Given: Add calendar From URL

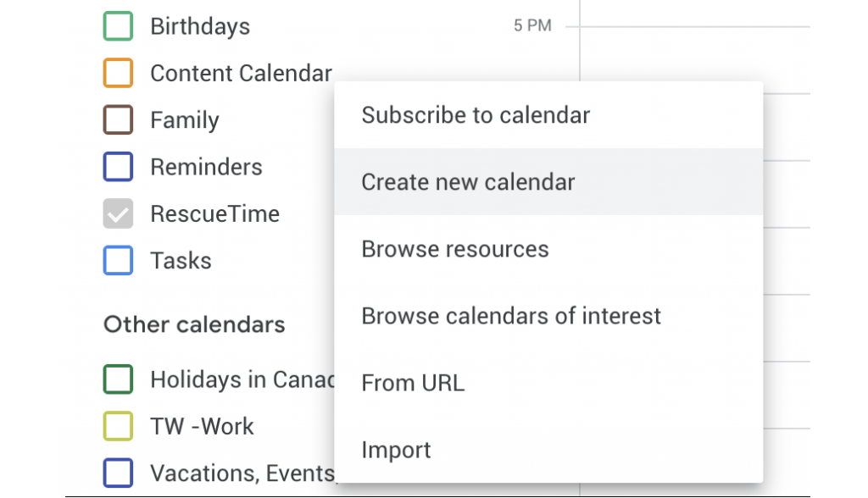Looking at the screenshot, I should (413, 383).
